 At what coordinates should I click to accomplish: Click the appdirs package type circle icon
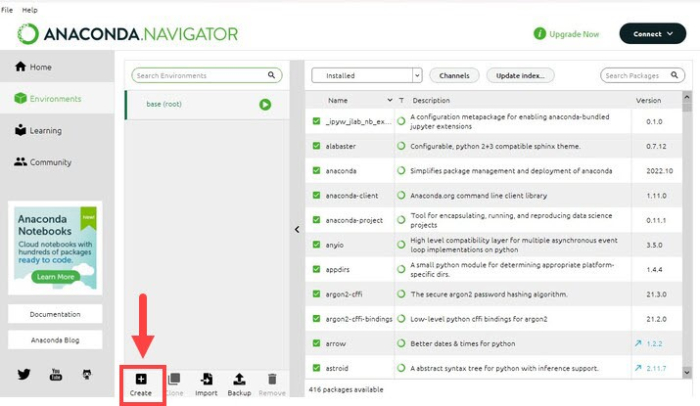click(401, 269)
